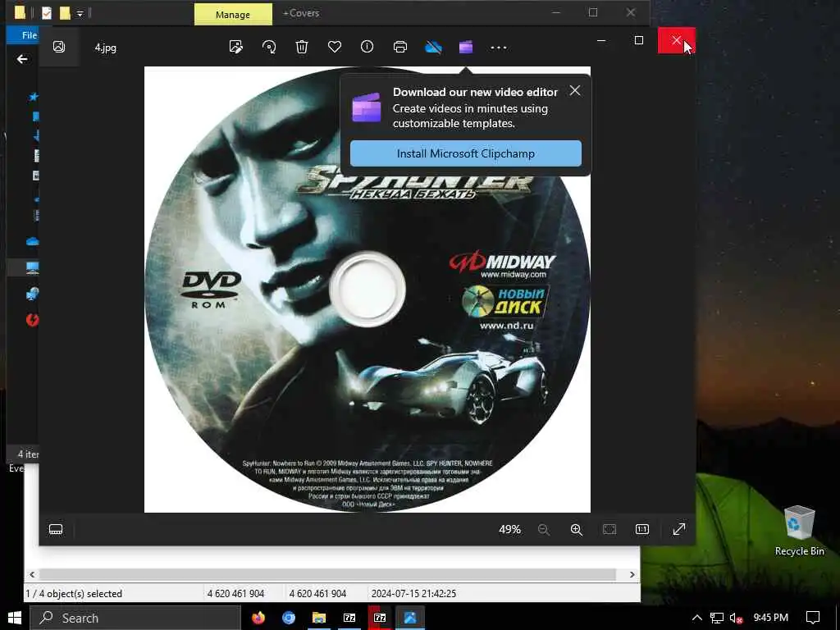Click the taskbar Search box
The image size is (840, 630).
point(135,618)
